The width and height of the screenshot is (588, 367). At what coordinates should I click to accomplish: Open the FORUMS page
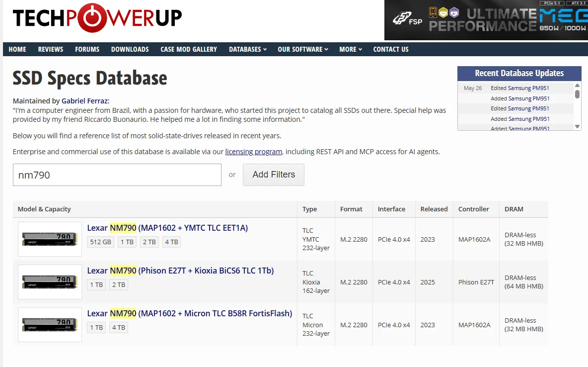(87, 49)
